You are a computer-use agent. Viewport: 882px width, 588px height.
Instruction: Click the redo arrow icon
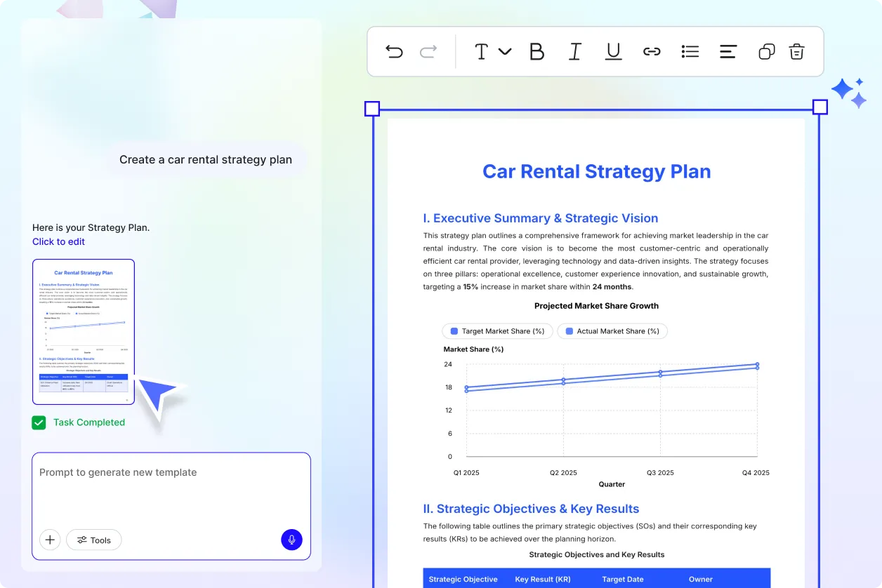(428, 51)
